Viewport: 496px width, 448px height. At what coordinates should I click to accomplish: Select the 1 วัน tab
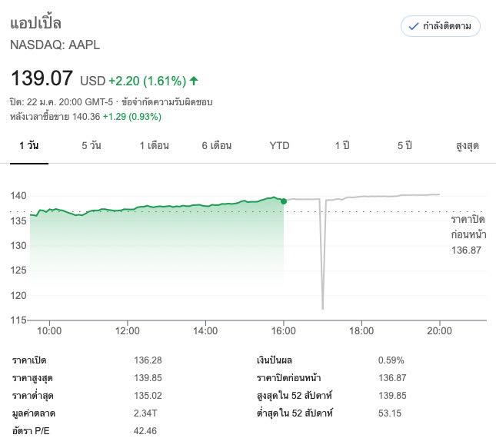pyautogui.click(x=29, y=145)
